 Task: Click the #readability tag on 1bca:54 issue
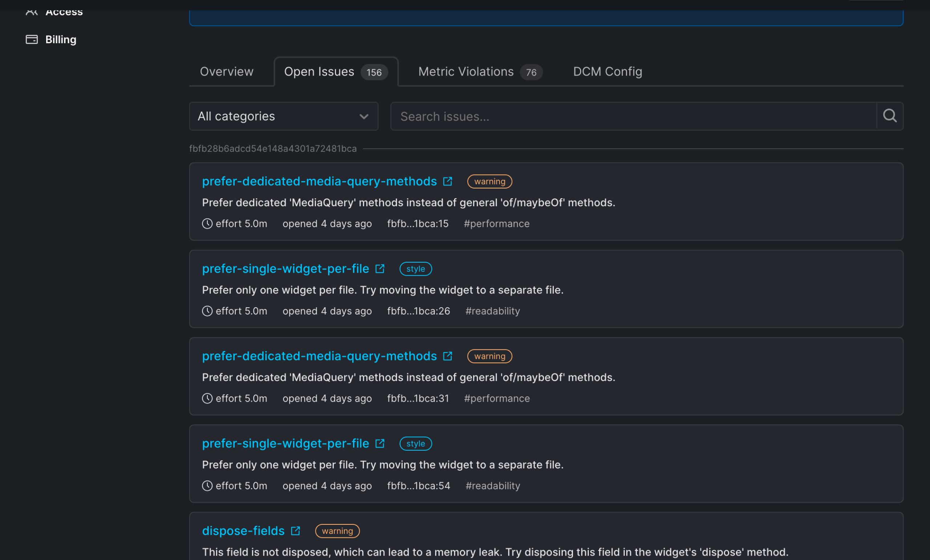click(x=493, y=486)
